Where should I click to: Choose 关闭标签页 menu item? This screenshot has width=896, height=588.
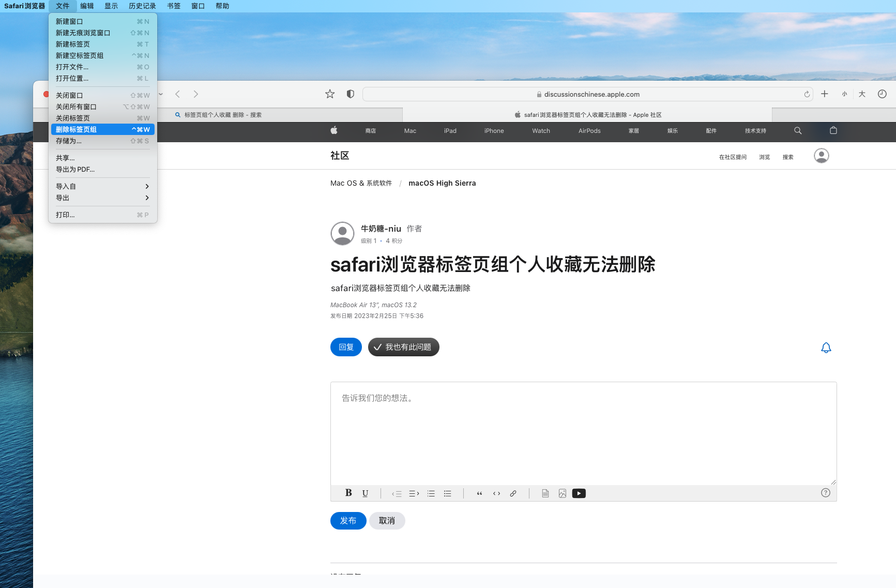point(103,118)
